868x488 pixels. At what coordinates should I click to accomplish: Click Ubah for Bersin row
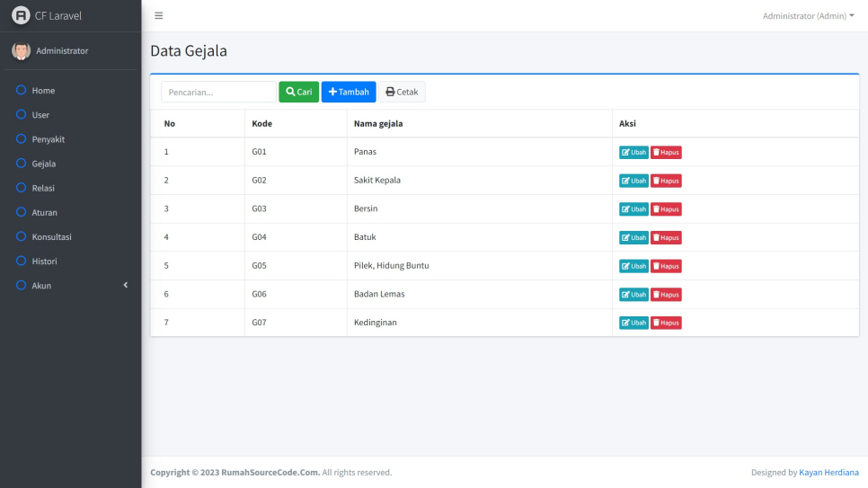[x=633, y=209]
